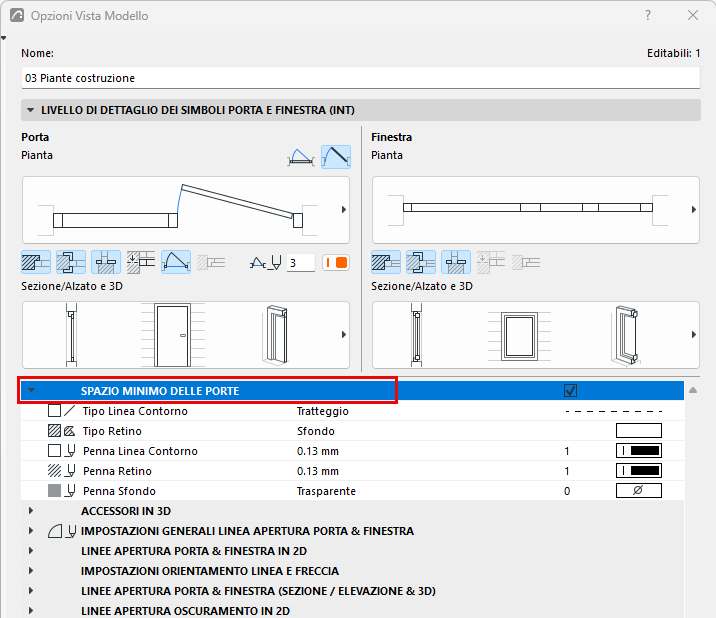The image size is (716, 618).
Task: Select the Penna Linea Contorno row label
Action: pyautogui.click(x=140, y=451)
